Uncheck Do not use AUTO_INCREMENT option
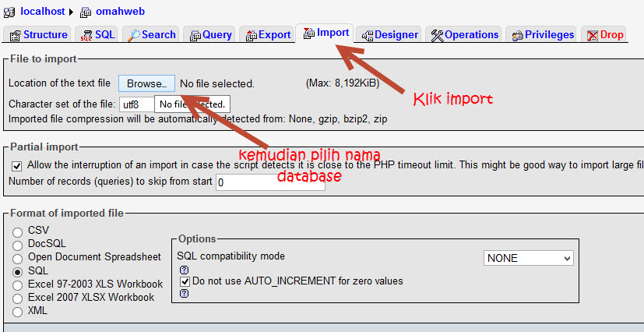 (185, 281)
